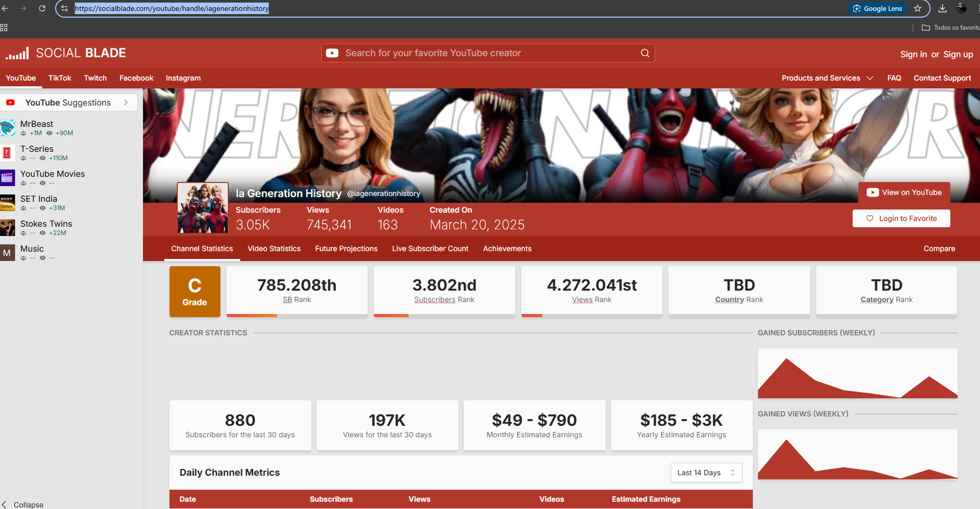This screenshot has height=509, width=980.
Task: Reload the page with refresh icon
Action: point(42,9)
